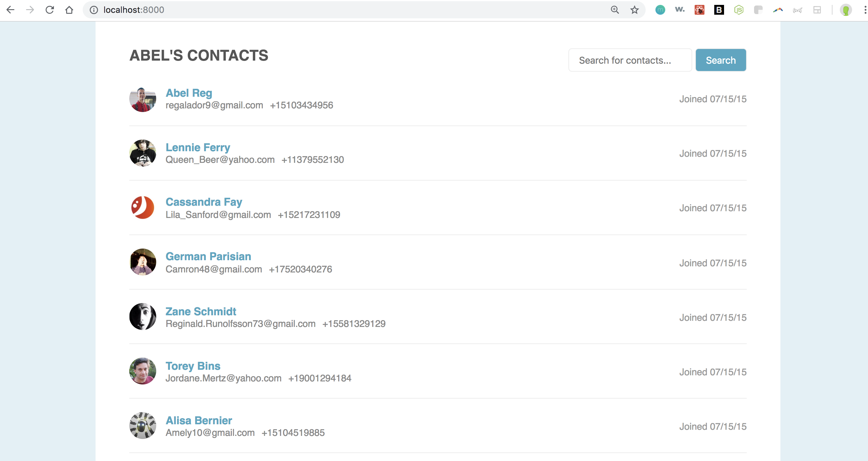
Task: Focus the Search for contacts field
Action: pyautogui.click(x=630, y=60)
